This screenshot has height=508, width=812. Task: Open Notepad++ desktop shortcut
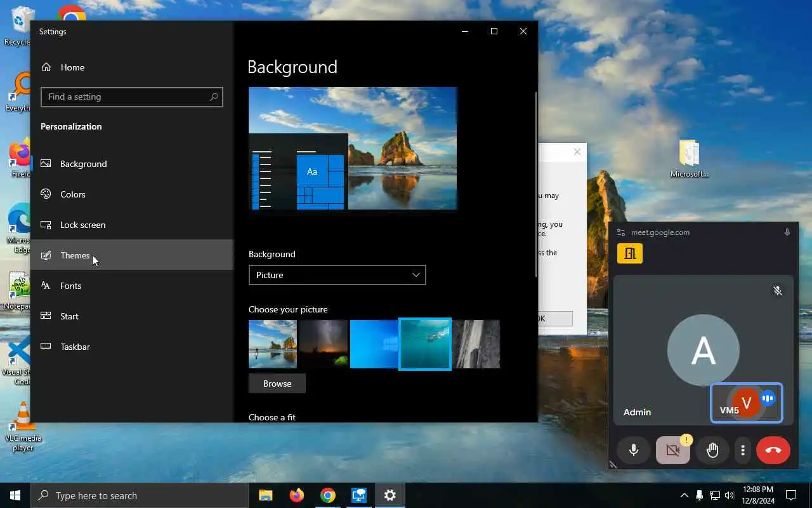pos(18,291)
